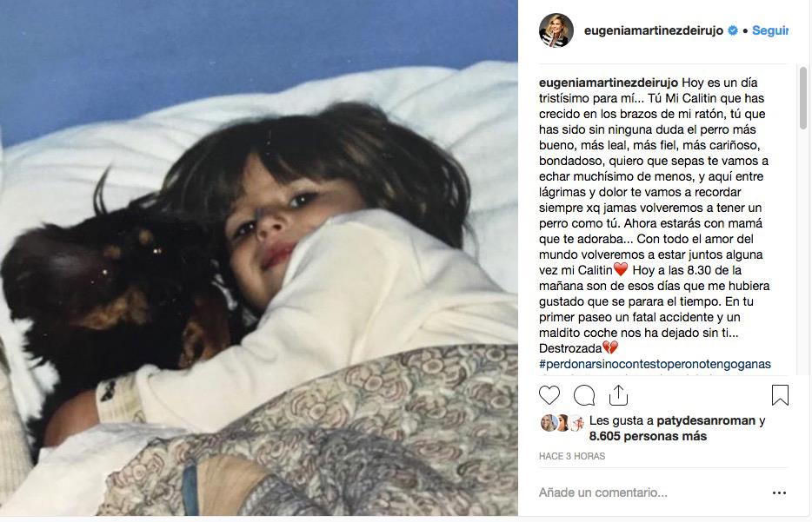The width and height of the screenshot is (812, 522).
Task: Click the broken heart emoji after Destrozada
Action: 610,347
